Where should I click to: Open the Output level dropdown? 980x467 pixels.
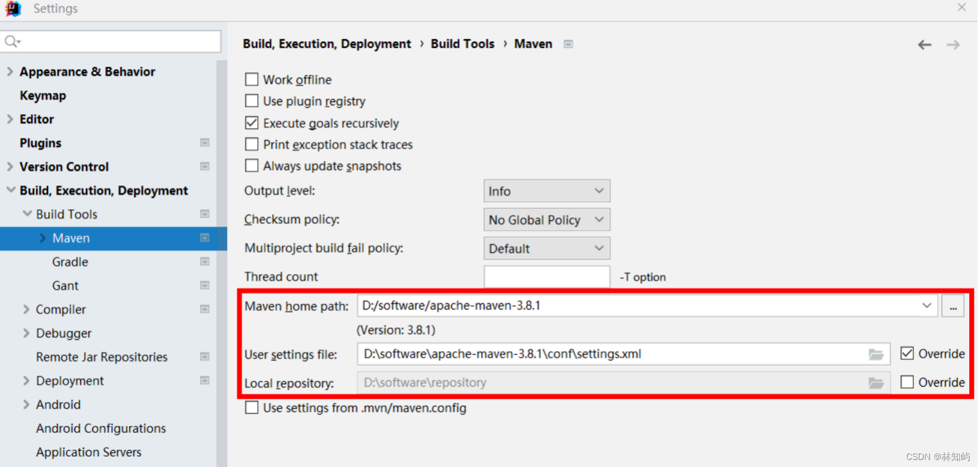pos(546,191)
